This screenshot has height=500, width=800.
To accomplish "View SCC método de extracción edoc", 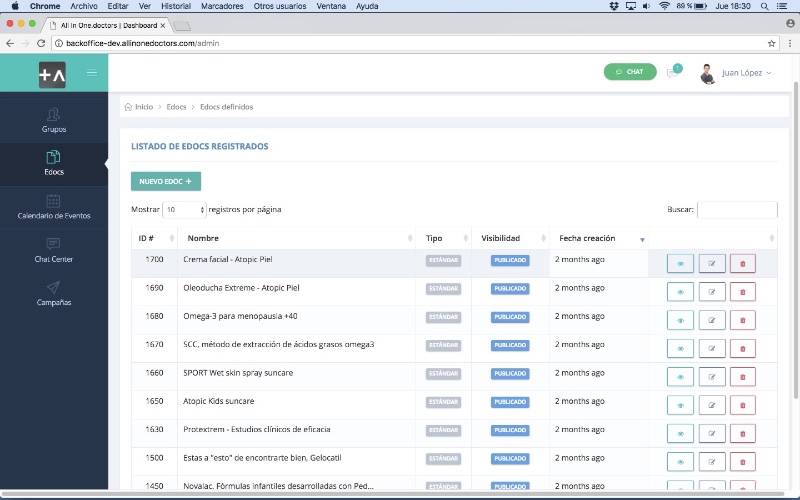I will tap(680, 348).
